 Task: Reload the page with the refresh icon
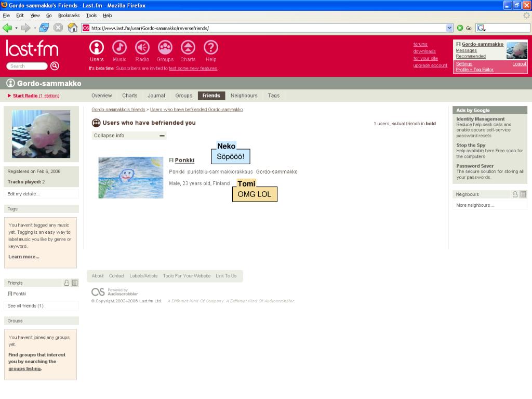[x=44, y=28]
